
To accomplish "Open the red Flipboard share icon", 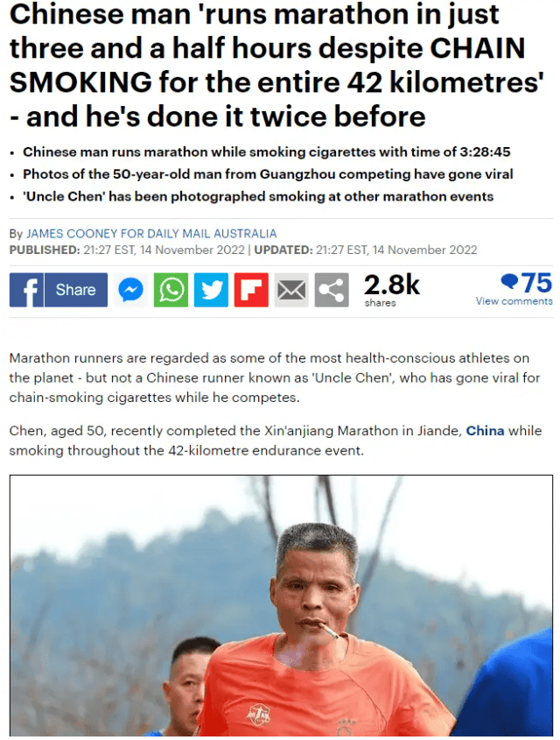I will coord(251,290).
